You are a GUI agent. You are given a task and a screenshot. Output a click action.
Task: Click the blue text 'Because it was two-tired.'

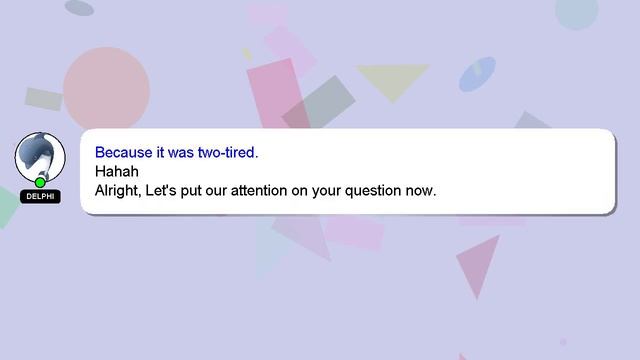click(176, 152)
